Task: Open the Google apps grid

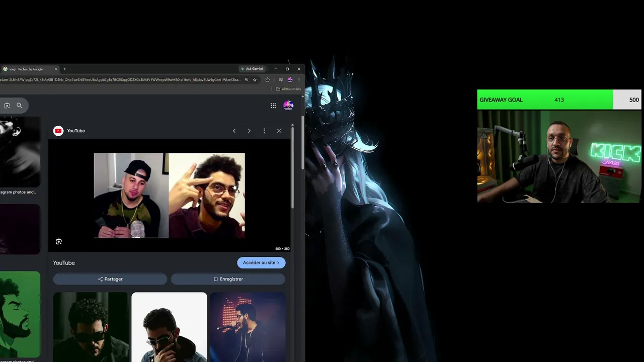Action: click(x=273, y=106)
